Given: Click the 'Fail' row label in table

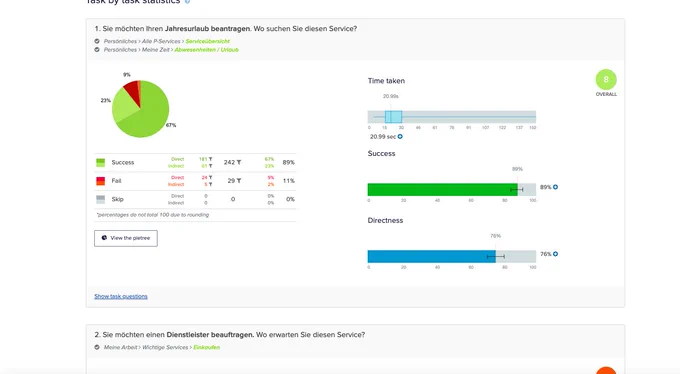Looking at the screenshot, I should 116,180.
